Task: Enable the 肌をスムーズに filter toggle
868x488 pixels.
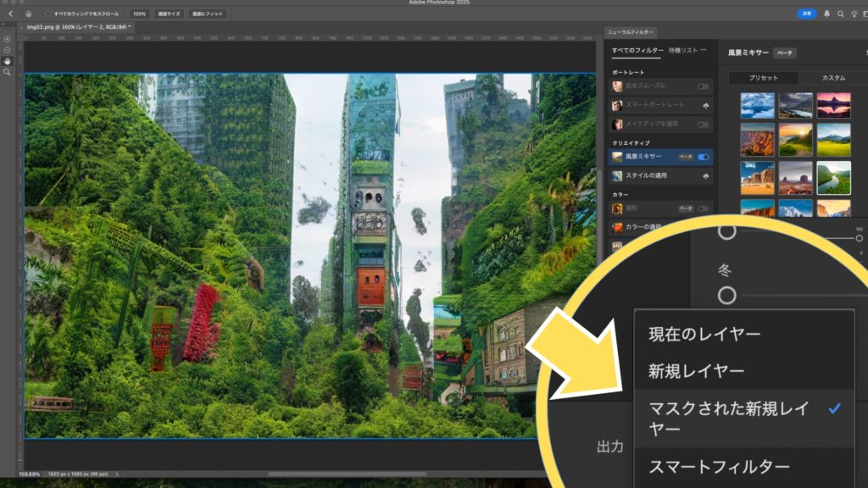Action: click(x=704, y=86)
